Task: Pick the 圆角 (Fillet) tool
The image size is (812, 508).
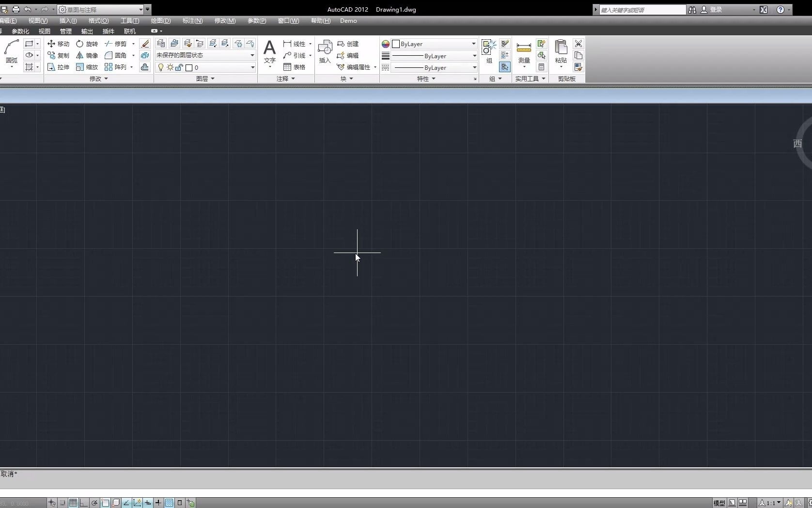Action: 115,55
